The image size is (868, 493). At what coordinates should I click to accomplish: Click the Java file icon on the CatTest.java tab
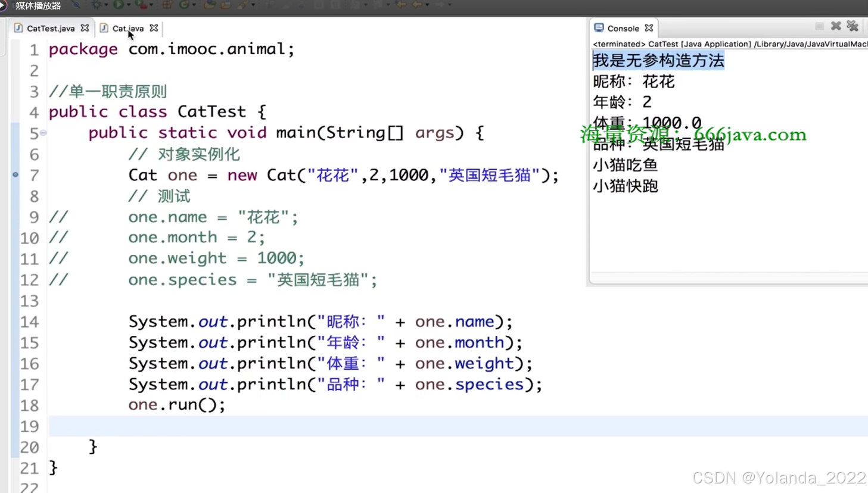point(18,28)
